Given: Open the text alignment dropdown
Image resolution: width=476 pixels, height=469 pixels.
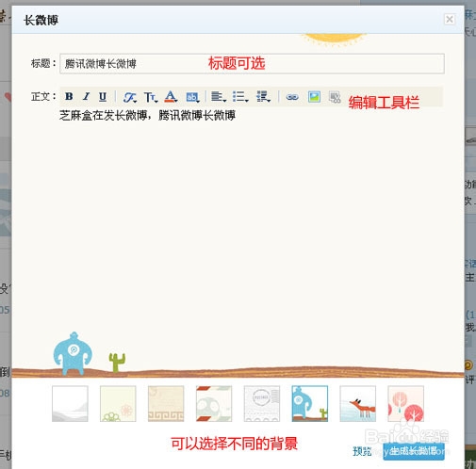Looking at the screenshot, I should (x=219, y=97).
